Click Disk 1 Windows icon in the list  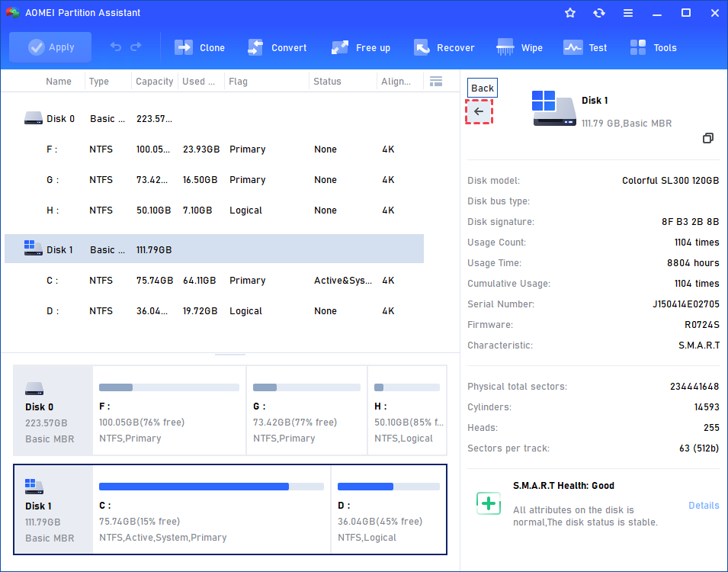point(34,248)
